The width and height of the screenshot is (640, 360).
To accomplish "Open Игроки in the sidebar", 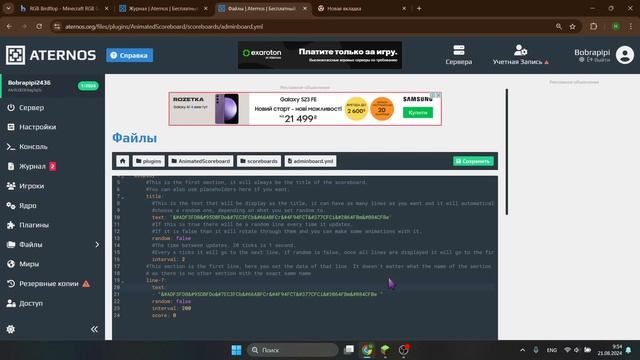I will (x=25, y=186).
